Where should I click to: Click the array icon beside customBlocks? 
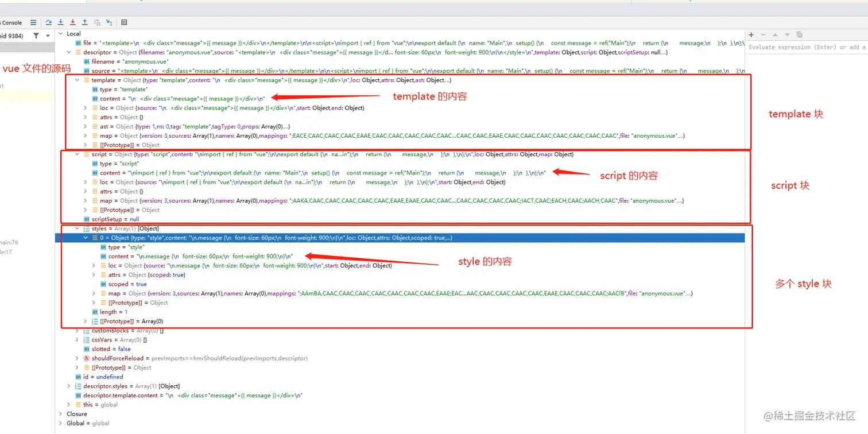pyautogui.click(x=87, y=331)
